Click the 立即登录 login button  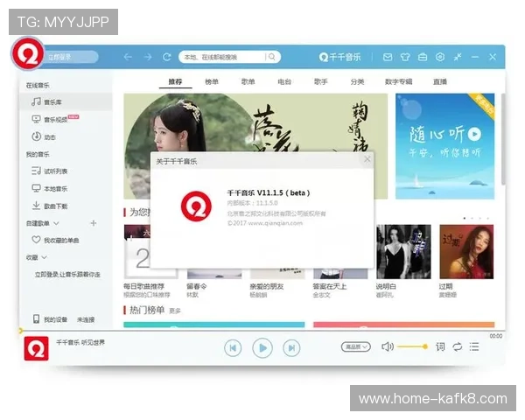click(x=70, y=57)
